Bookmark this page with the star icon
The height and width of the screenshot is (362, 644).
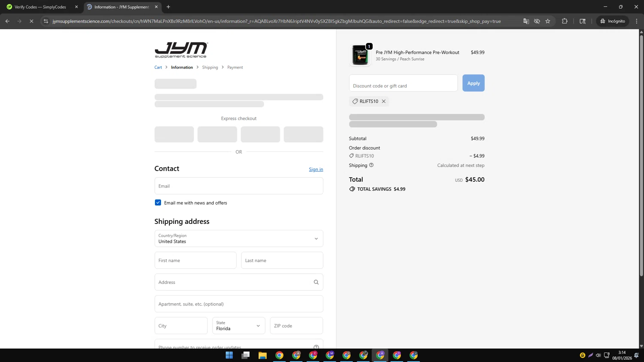point(548,21)
